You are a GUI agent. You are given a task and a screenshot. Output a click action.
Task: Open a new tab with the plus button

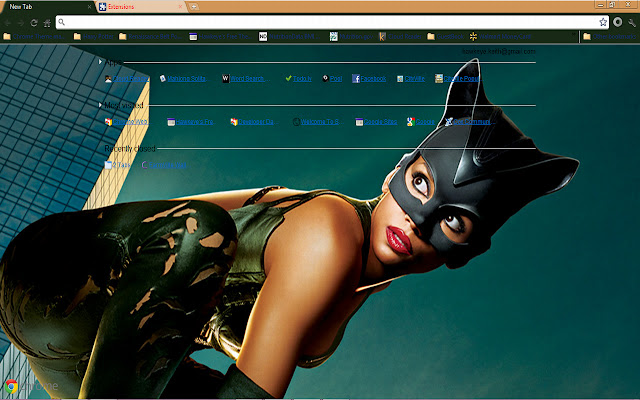194,7
